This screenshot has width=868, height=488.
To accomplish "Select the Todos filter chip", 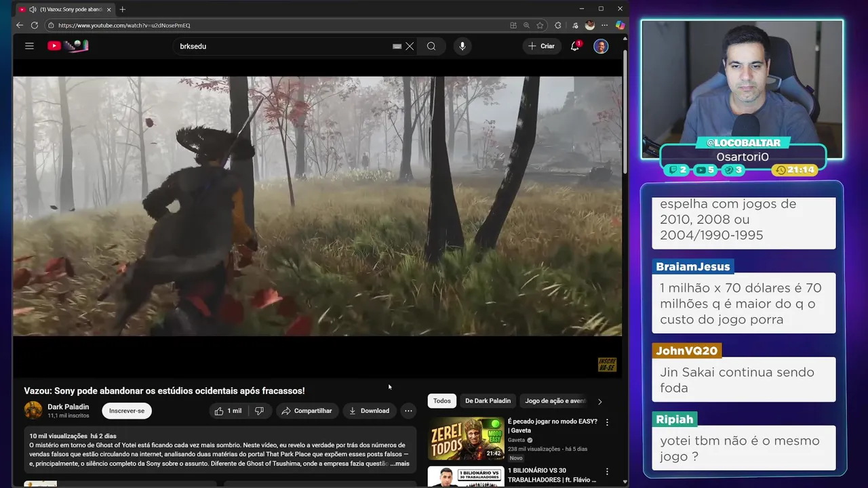I will tap(442, 401).
